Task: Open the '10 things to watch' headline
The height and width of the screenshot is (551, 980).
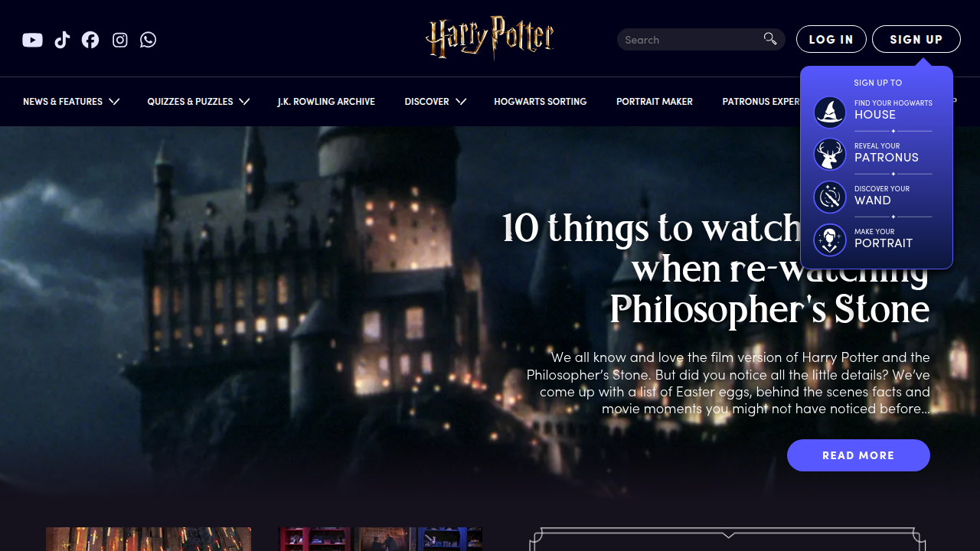Action: click(x=716, y=269)
